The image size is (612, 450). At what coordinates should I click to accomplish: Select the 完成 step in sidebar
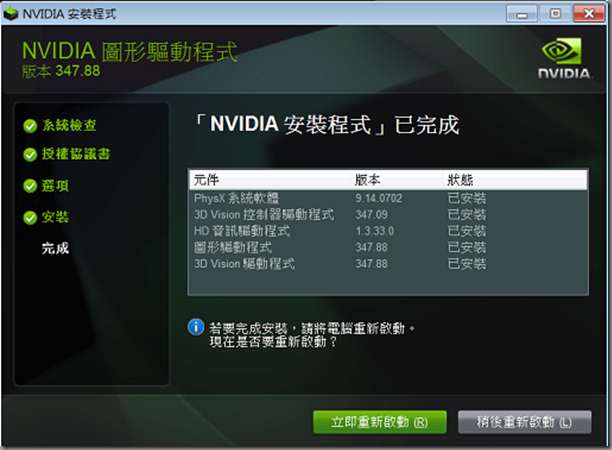point(55,248)
